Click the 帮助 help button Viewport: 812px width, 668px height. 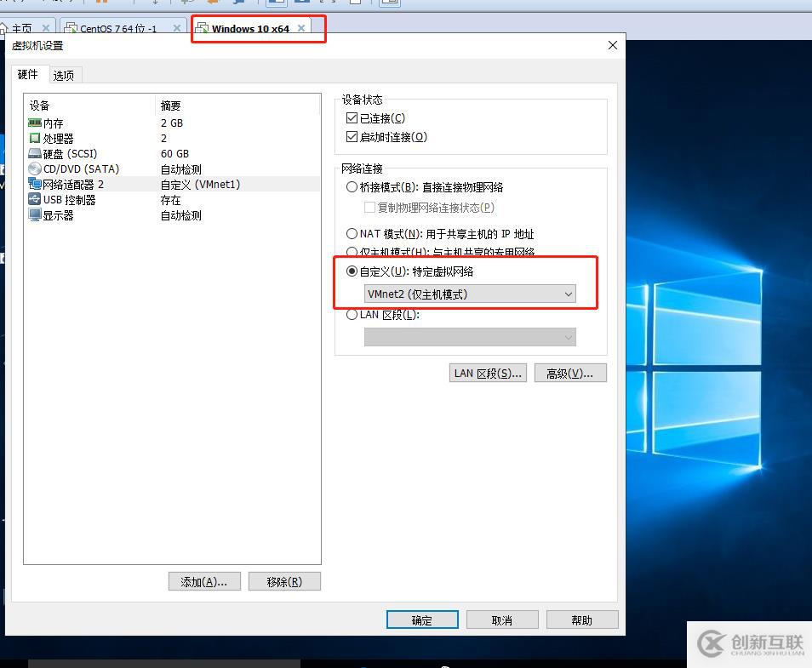coord(582,619)
